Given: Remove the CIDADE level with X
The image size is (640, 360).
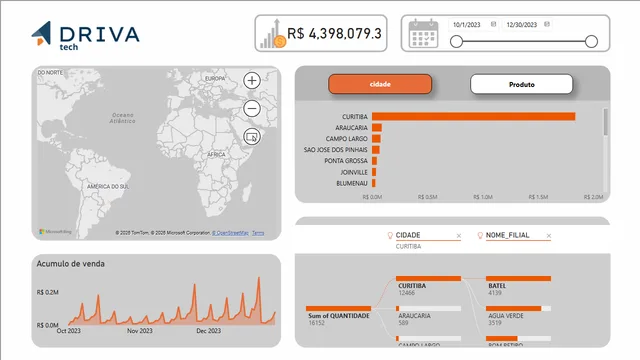Looking at the screenshot, I should (459, 236).
